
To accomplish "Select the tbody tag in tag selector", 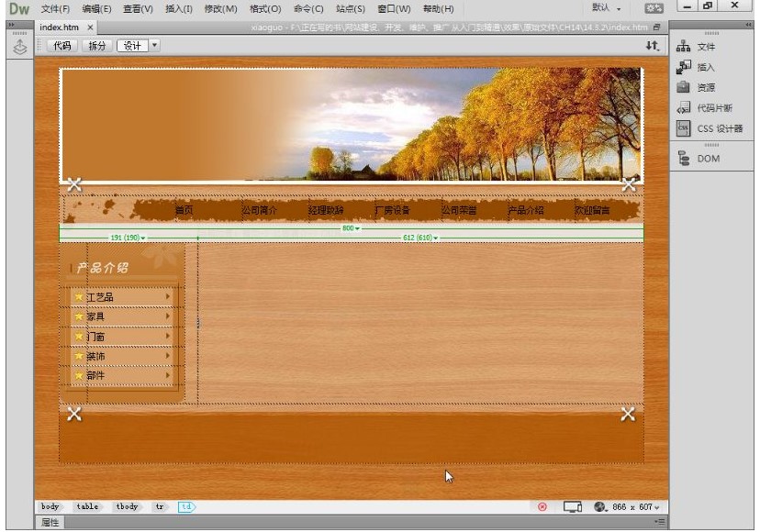I will click(x=127, y=506).
